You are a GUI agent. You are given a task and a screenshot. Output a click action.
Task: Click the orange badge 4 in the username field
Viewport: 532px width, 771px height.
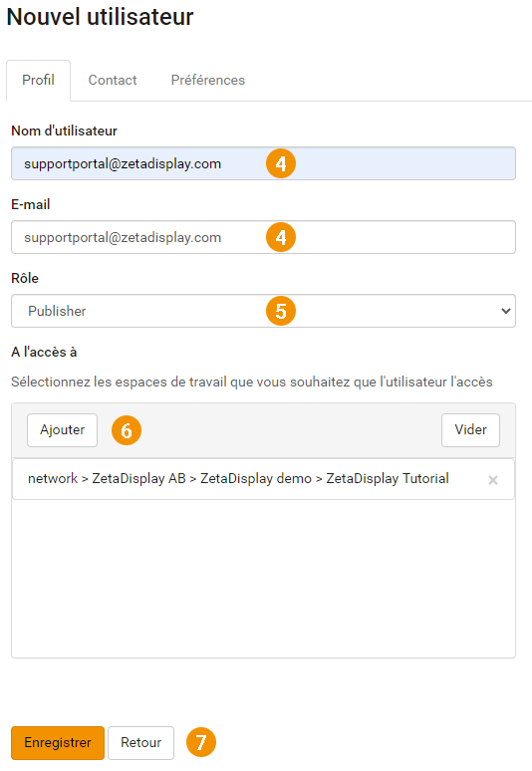pyautogui.click(x=281, y=163)
